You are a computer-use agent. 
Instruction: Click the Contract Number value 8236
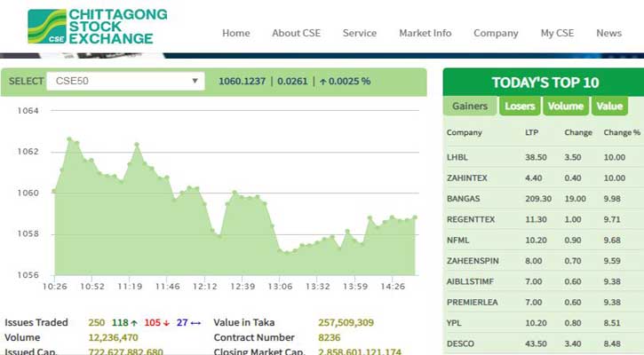[x=330, y=338]
